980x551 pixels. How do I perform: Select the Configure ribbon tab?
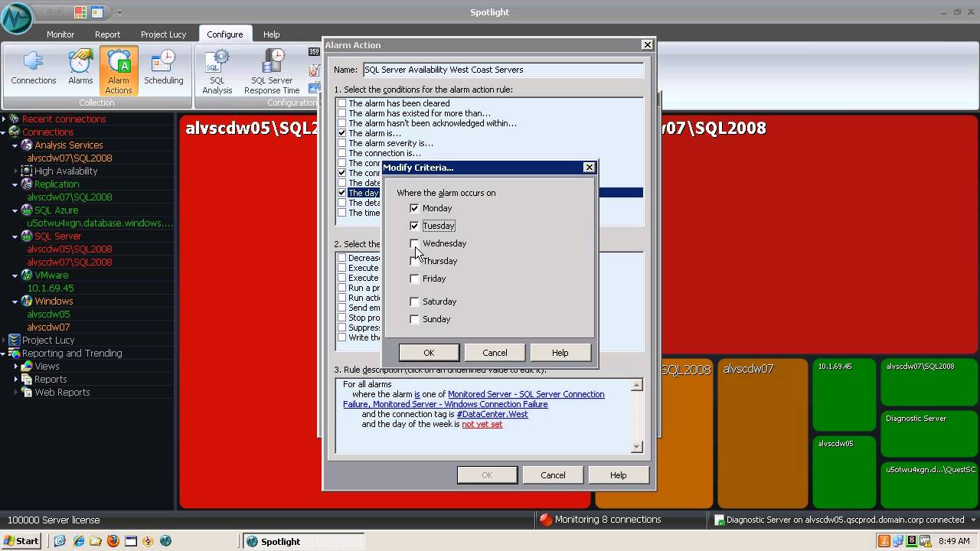click(224, 34)
